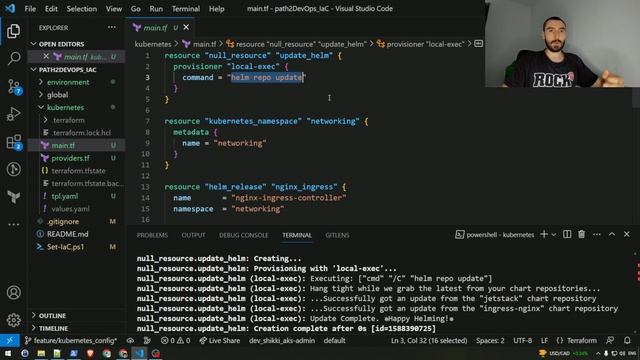Open the Explorer view in activity bar
The width and height of the screenshot is (640, 360).
(13, 31)
